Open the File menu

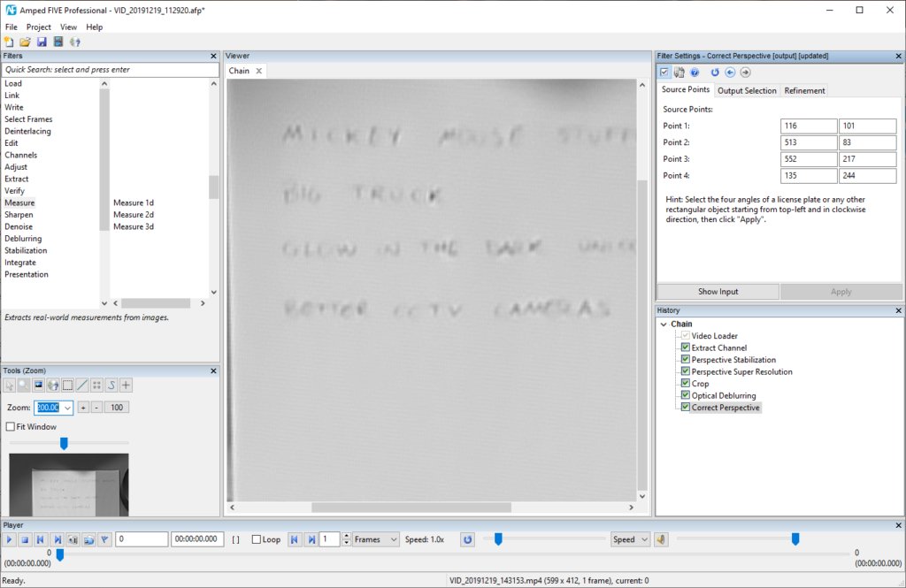pos(11,27)
